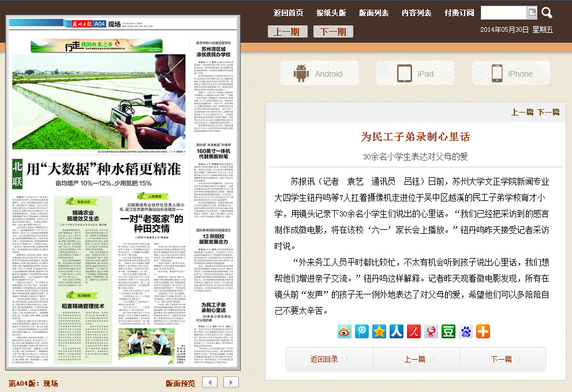Go to next page preview arrow
The image size is (572, 392).
click(231, 382)
